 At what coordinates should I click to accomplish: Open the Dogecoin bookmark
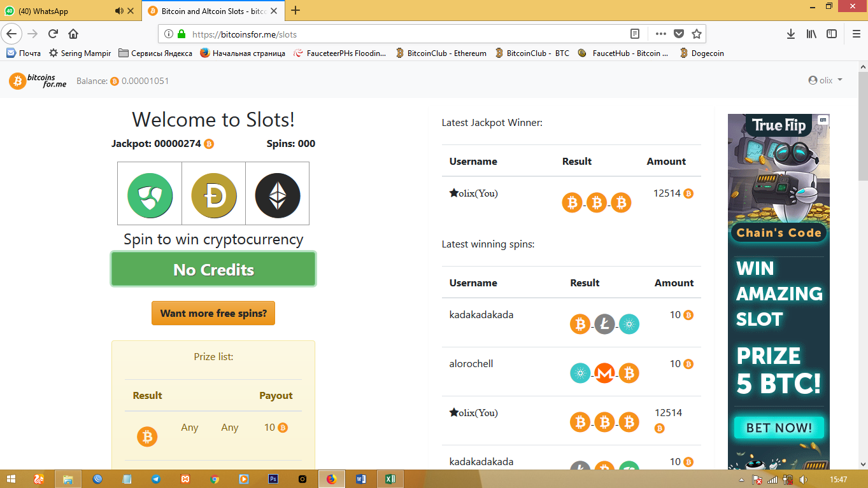[x=702, y=53]
